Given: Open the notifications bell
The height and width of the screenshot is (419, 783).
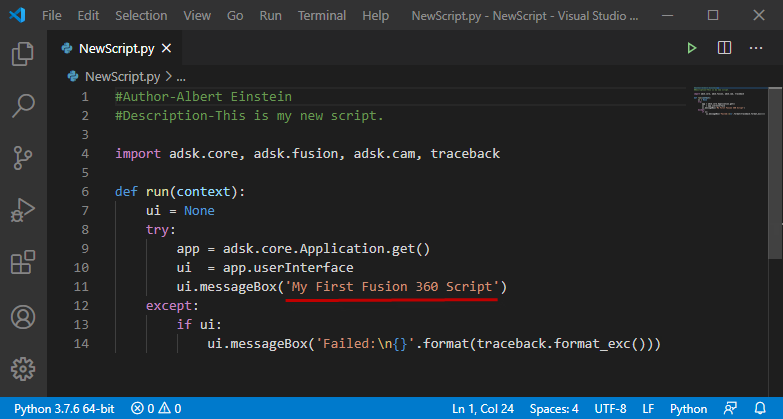Looking at the screenshot, I should coord(760,409).
